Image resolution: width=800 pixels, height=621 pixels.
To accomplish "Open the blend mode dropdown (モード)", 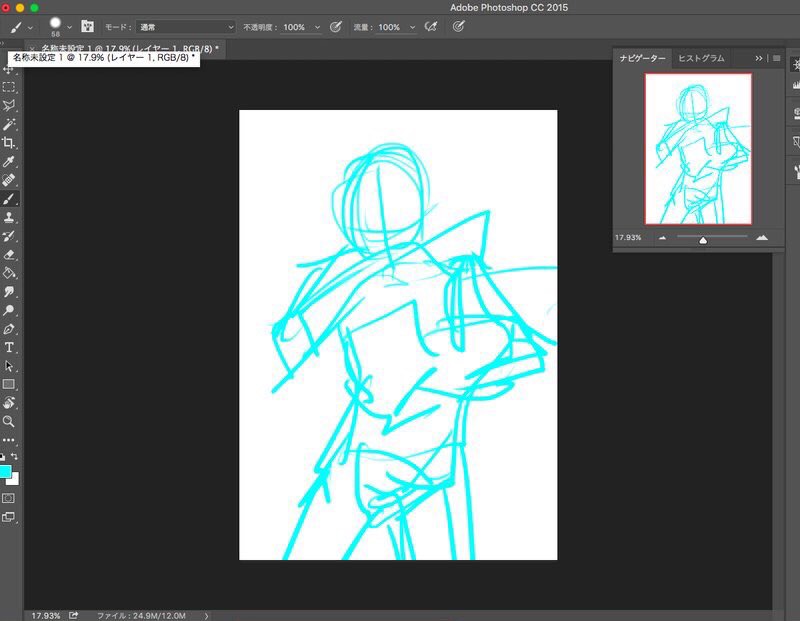I will (187, 27).
